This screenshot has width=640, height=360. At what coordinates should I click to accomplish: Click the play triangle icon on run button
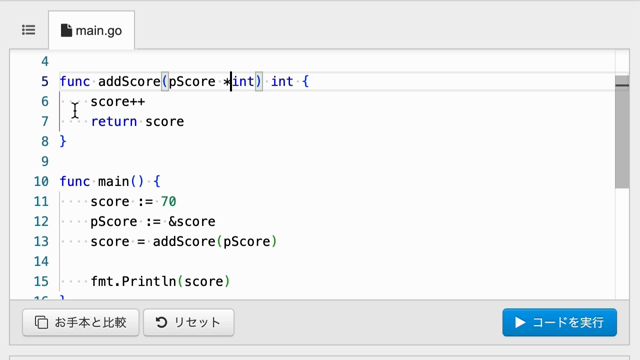520,322
